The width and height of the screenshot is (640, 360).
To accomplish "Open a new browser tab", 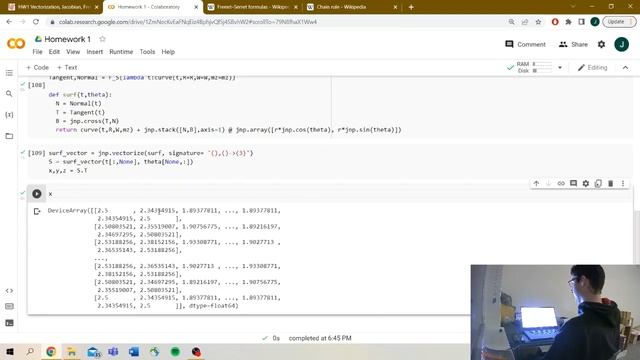I will coord(411,7).
